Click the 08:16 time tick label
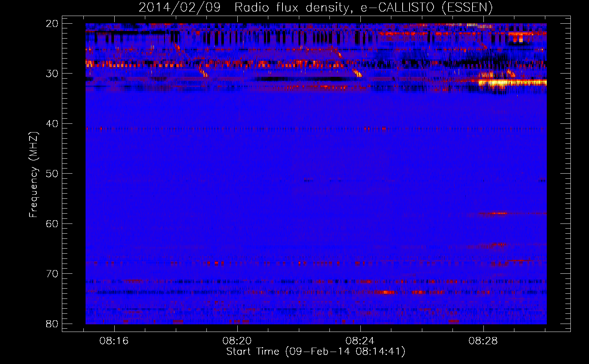 (x=114, y=341)
